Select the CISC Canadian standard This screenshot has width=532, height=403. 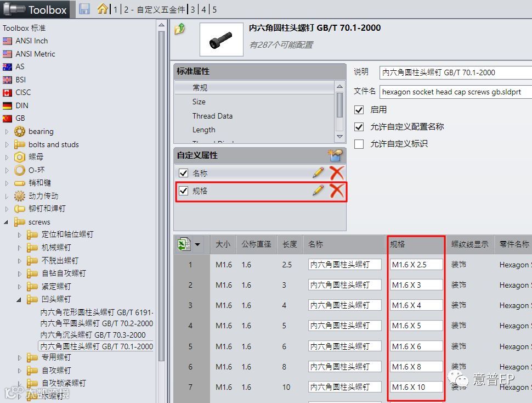[23, 92]
